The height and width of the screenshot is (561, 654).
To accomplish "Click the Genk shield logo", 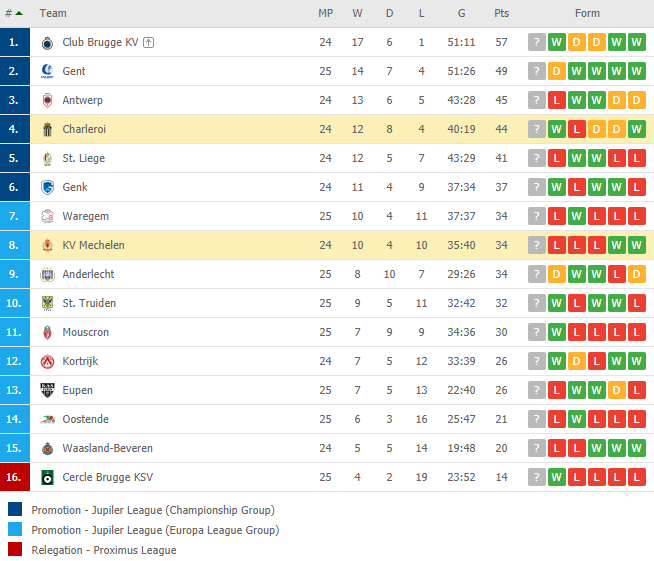I will (x=47, y=187).
